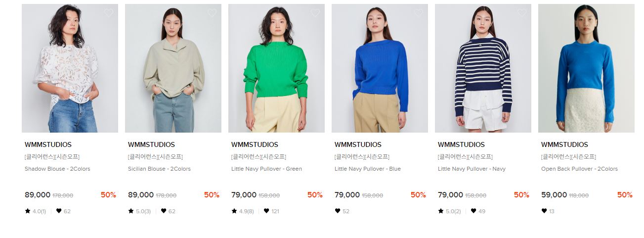Click black heart with 121 likes
This screenshot has height=238, width=644.
266,211
